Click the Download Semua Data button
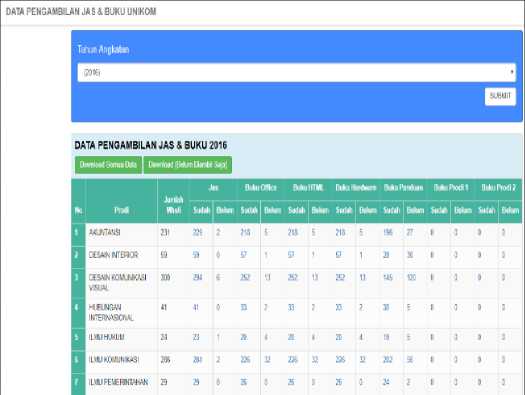The width and height of the screenshot is (525, 395). click(108, 165)
